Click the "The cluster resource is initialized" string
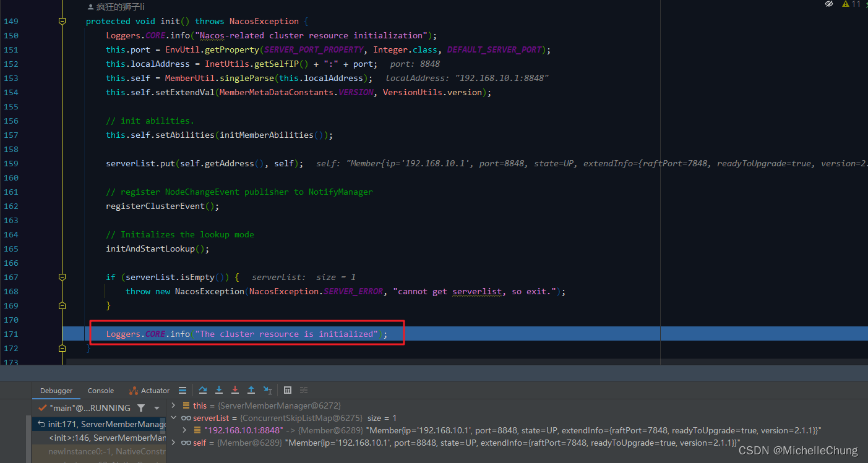The image size is (868, 463). point(286,334)
